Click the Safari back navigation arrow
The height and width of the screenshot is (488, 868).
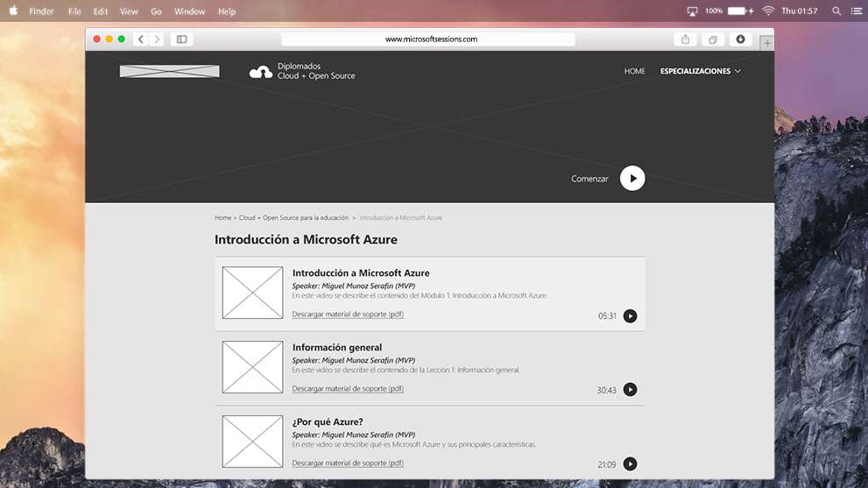141,39
